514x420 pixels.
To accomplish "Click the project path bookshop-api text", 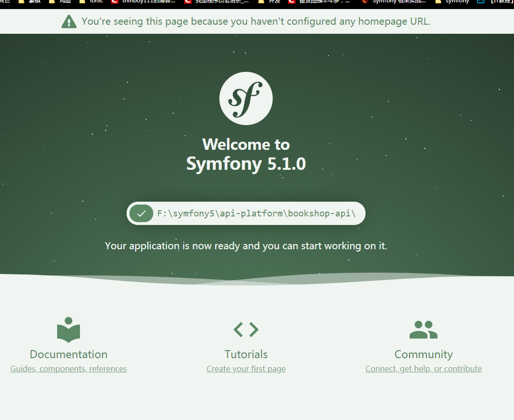I will (319, 213).
